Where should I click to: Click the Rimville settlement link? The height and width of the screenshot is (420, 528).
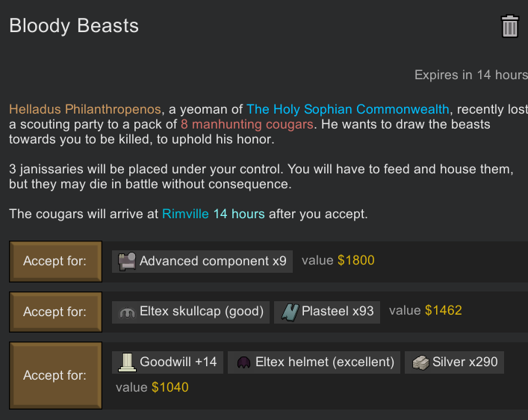[x=184, y=214]
